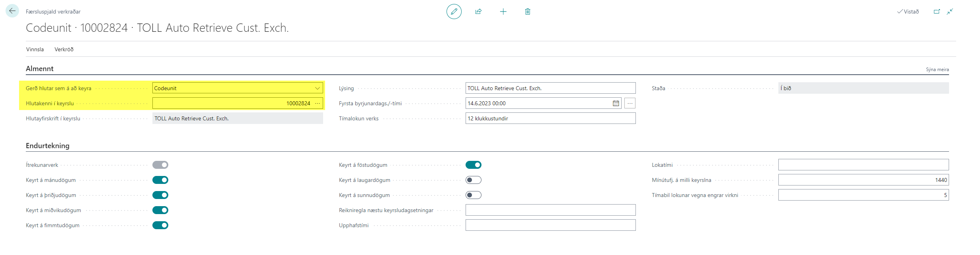Turn on Keyrt á sunnudögum switch
980x255 pixels.
pyautogui.click(x=473, y=195)
